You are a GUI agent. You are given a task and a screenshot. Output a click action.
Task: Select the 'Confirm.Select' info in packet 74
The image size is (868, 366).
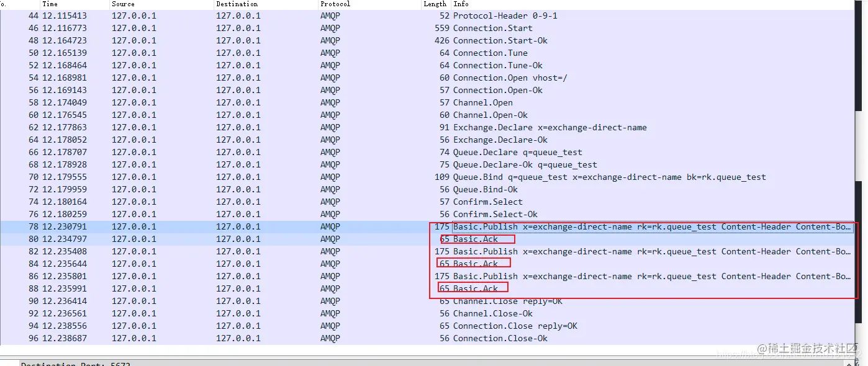[488, 202]
